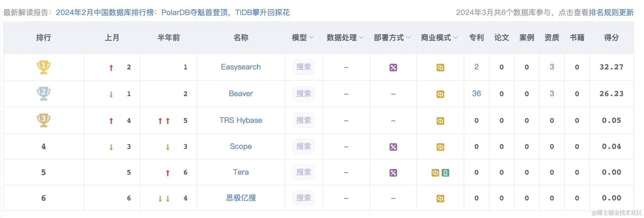Click the 搜索 tag in the Tera row
This screenshot has width=644, height=218.
pos(304,172)
